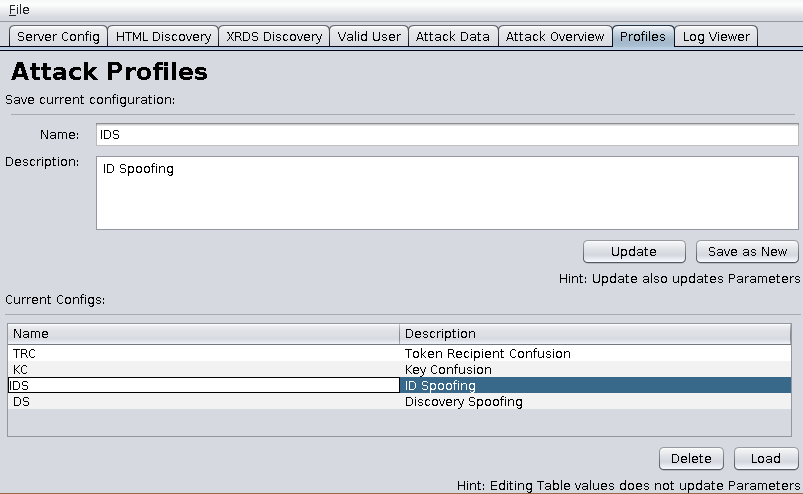The height and width of the screenshot is (494, 803).
Task: Load the selected attack profile
Action: [x=765, y=459]
